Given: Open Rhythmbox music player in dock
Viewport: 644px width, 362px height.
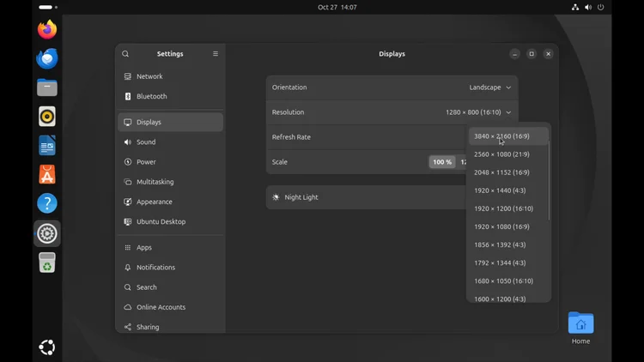Looking at the screenshot, I should (x=47, y=117).
